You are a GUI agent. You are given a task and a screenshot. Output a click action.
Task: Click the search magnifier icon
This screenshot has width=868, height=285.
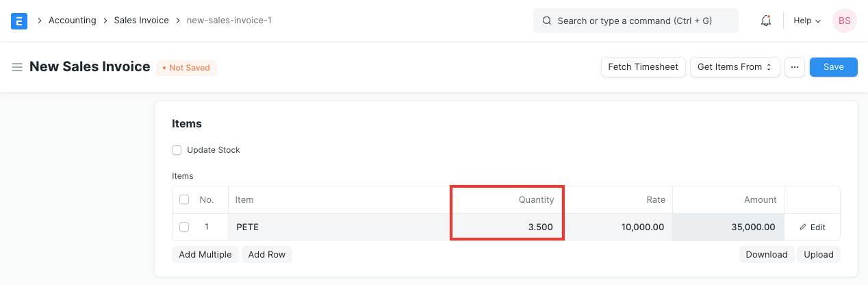click(547, 21)
